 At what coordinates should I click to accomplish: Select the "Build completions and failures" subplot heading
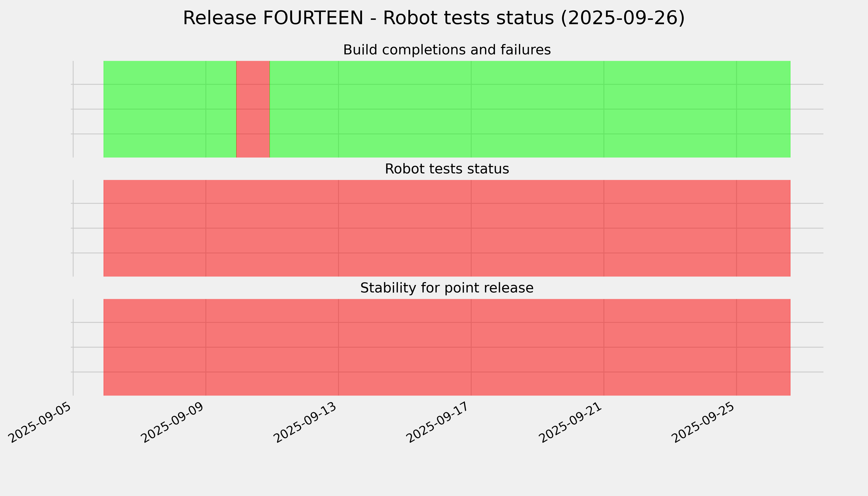click(447, 50)
